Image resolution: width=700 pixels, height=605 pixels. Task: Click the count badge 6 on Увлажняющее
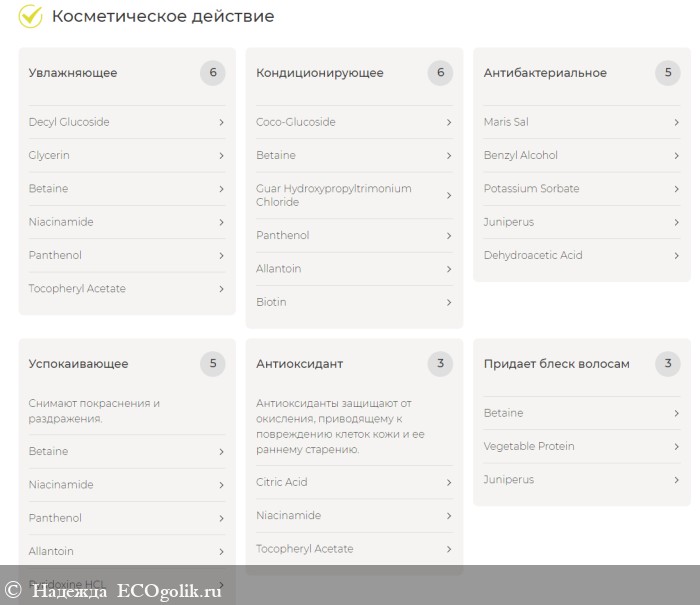pos(212,73)
